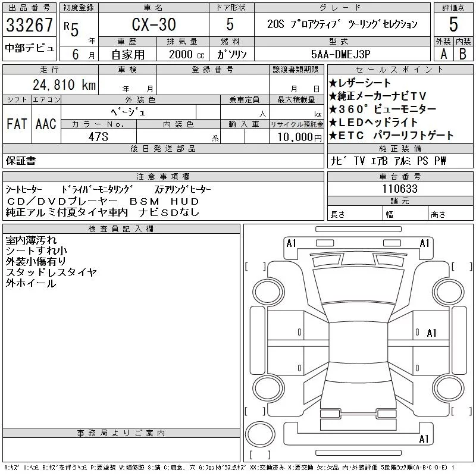Click the grade text 20S プロアクティブ
Screen dimensions: 476x476
click(x=304, y=24)
